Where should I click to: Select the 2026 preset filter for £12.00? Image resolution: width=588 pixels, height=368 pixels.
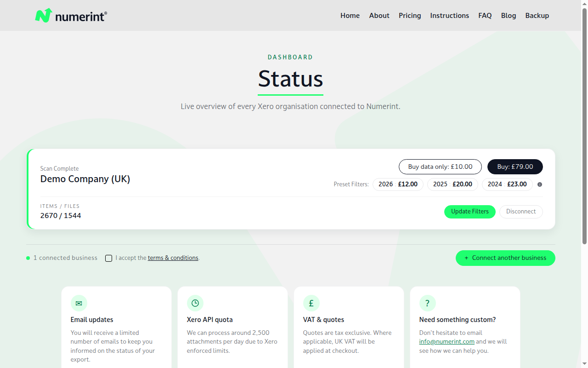[x=398, y=184]
